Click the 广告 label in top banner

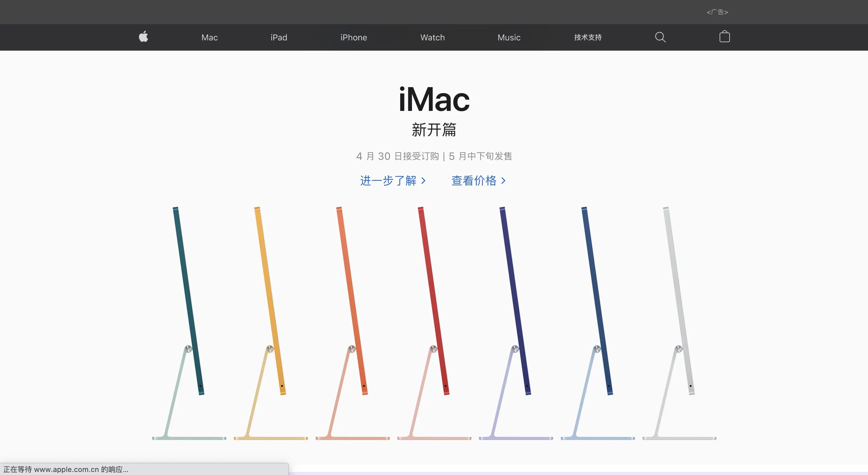tap(718, 12)
